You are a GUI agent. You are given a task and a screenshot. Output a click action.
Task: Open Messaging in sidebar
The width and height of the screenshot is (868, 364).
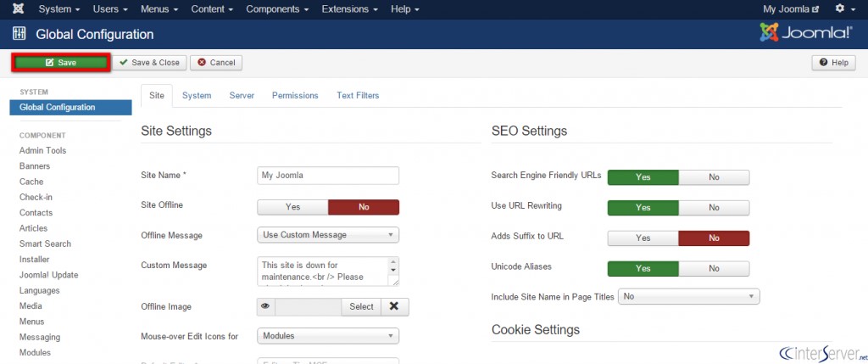click(x=40, y=337)
